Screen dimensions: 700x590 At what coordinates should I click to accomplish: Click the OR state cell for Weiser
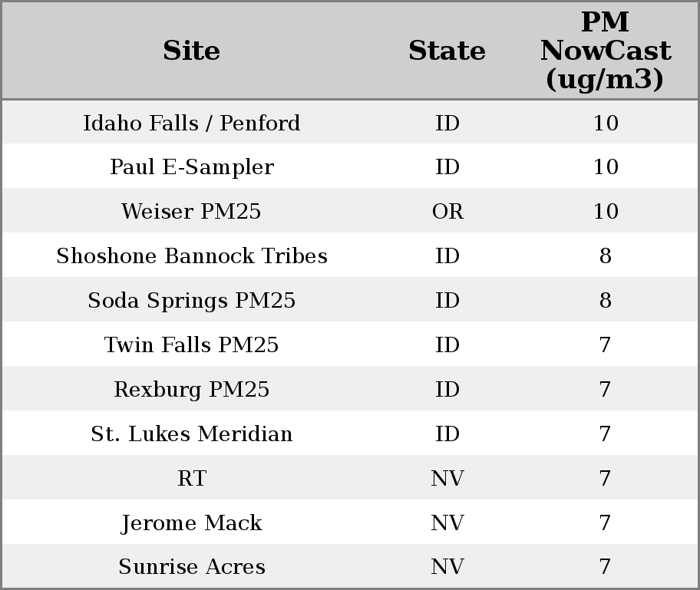[x=447, y=212]
